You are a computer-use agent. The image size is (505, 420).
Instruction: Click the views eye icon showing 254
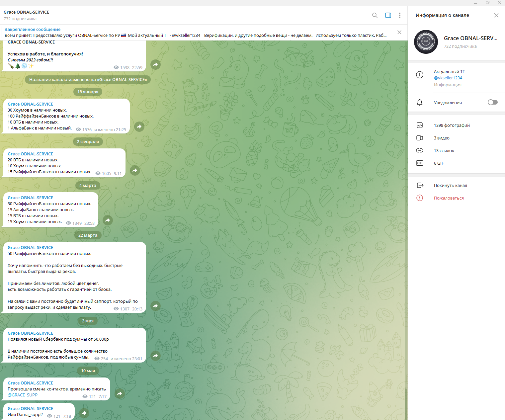pos(97,359)
